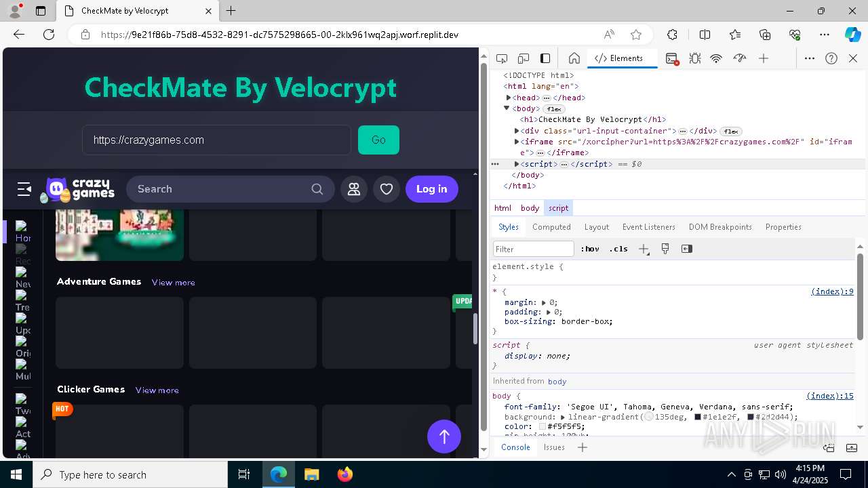This screenshot has width=868, height=488.
Task: Open Firefox from the Windows taskbar
Action: 345,474
